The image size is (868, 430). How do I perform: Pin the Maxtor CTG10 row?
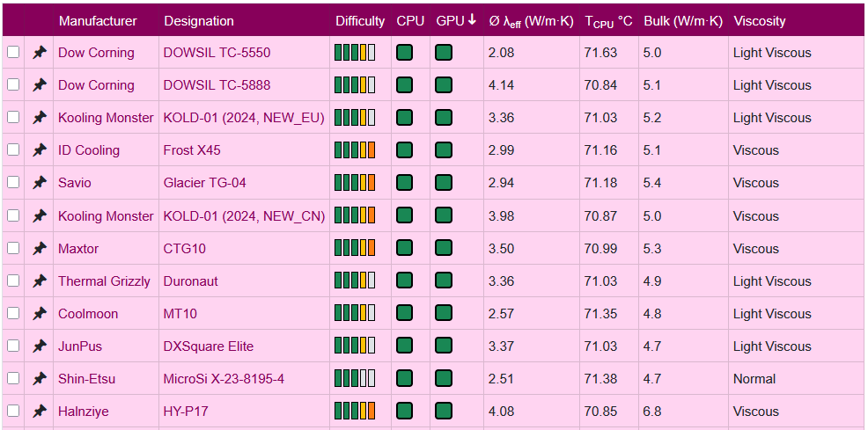tap(40, 249)
